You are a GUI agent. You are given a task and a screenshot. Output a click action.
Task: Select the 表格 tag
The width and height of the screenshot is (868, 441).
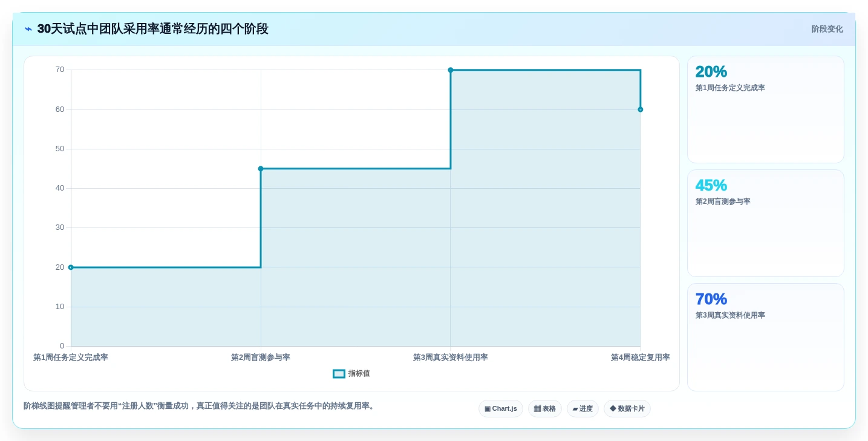click(545, 409)
